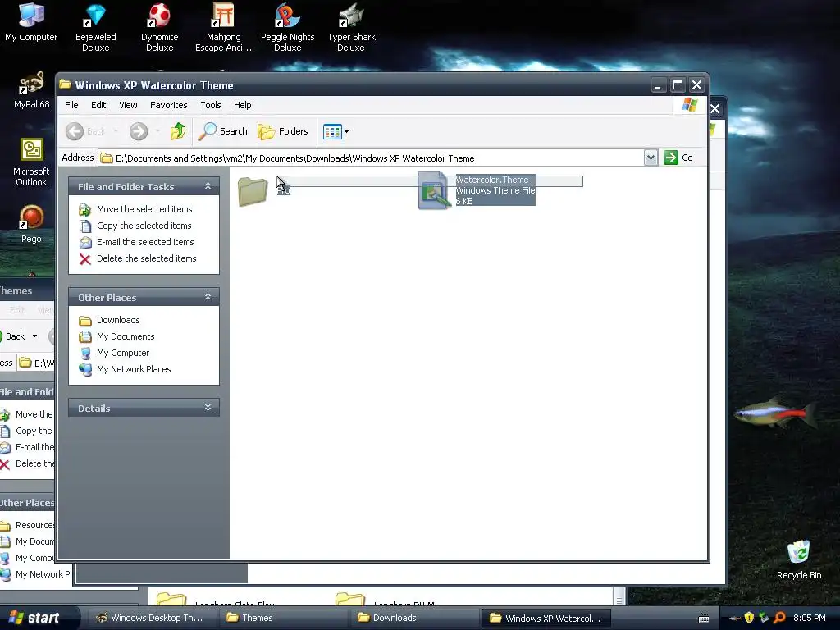The image size is (840, 630).
Task: Go to My Network Places link
Action: click(134, 369)
